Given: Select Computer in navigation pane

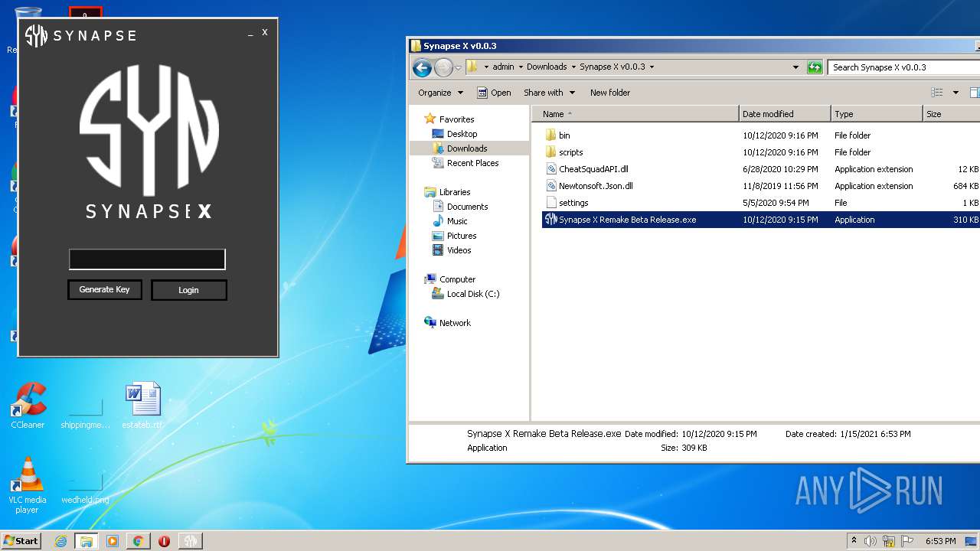Looking at the screenshot, I should [457, 279].
